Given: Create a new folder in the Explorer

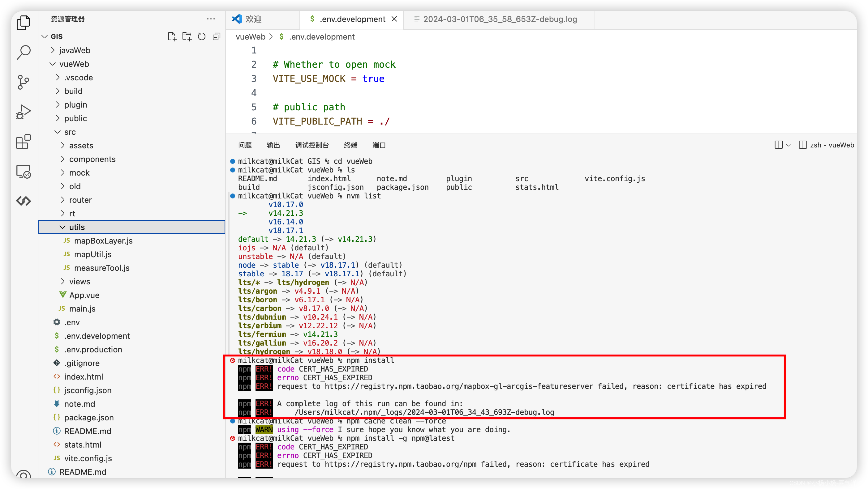Looking at the screenshot, I should click(x=187, y=36).
